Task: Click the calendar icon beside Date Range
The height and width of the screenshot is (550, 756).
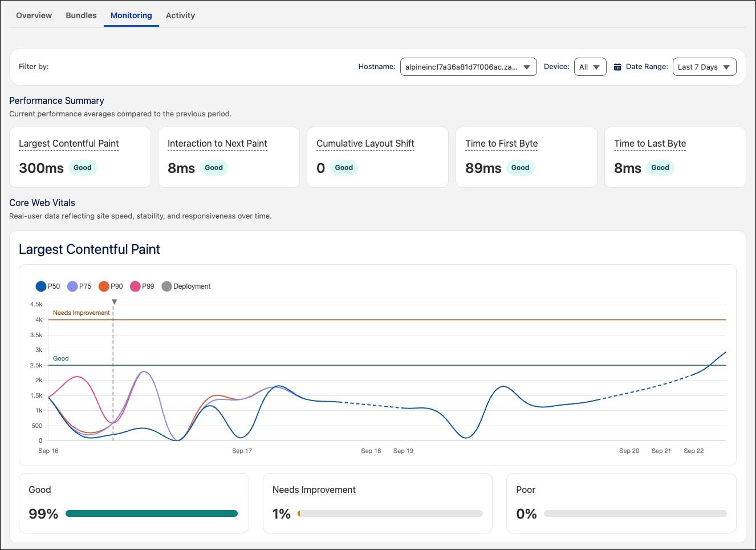Action: pyautogui.click(x=617, y=67)
